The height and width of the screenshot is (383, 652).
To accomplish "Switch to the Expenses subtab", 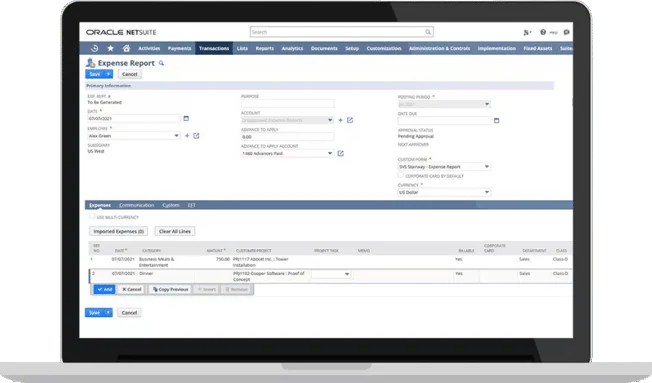I will click(100, 205).
